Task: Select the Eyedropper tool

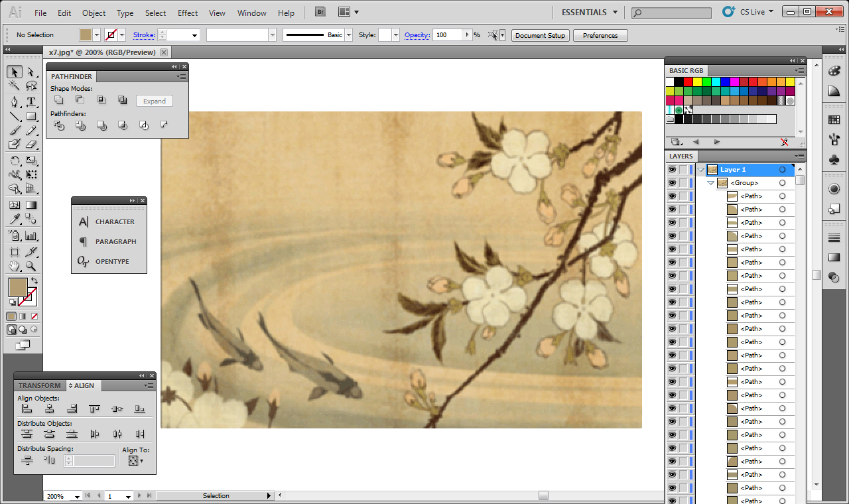Action: [15, 220]
